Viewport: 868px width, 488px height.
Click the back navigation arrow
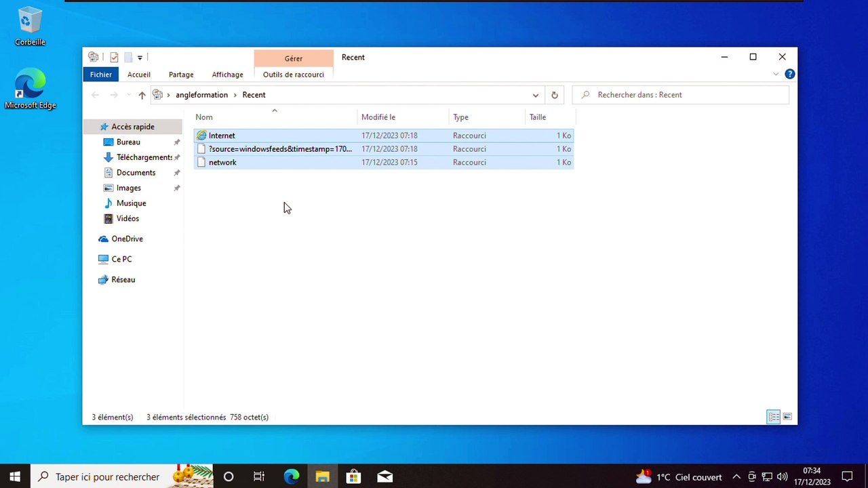click(x=96, y=95)
